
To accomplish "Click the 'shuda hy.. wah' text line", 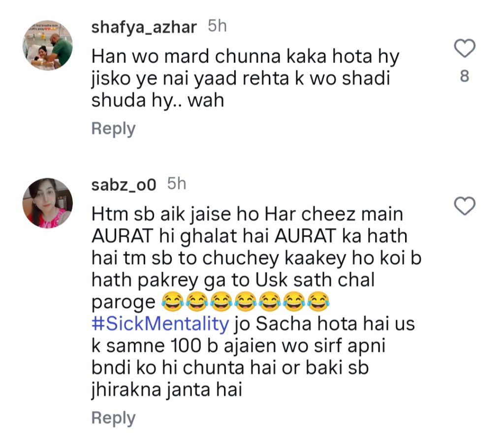I will (x=157, y=101).
